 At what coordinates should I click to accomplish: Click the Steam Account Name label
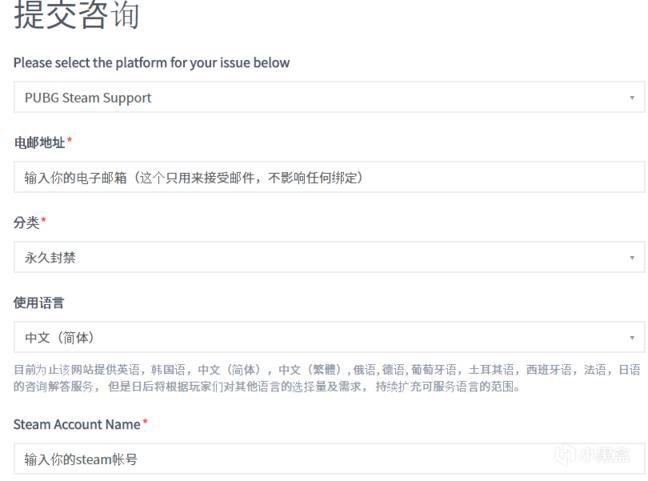click(x=76, y=424)
